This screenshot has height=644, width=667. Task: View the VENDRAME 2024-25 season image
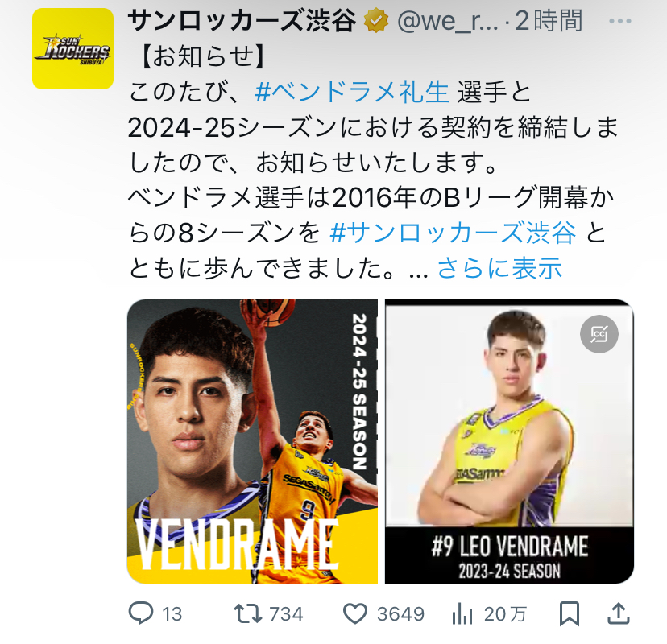click(253, 442)
